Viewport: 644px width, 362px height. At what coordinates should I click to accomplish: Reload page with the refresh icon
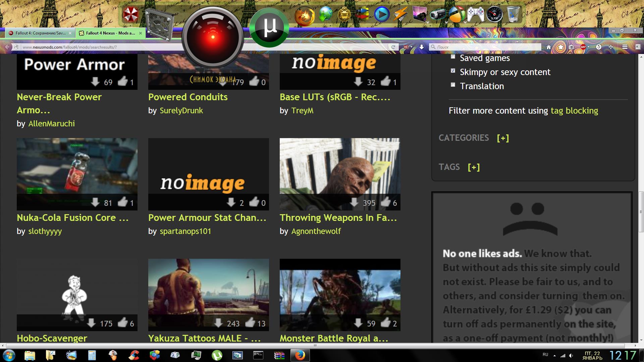[x=393, y=47]
